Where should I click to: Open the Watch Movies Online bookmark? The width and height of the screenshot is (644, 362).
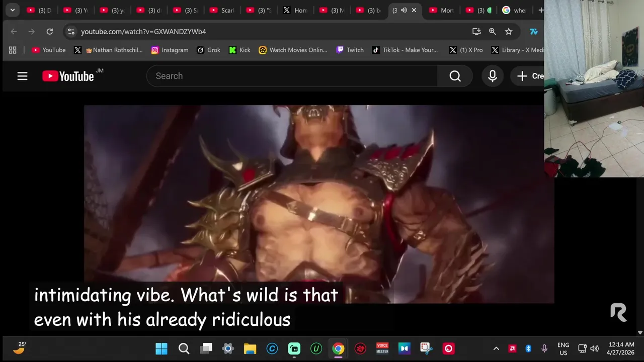point(293,50)
